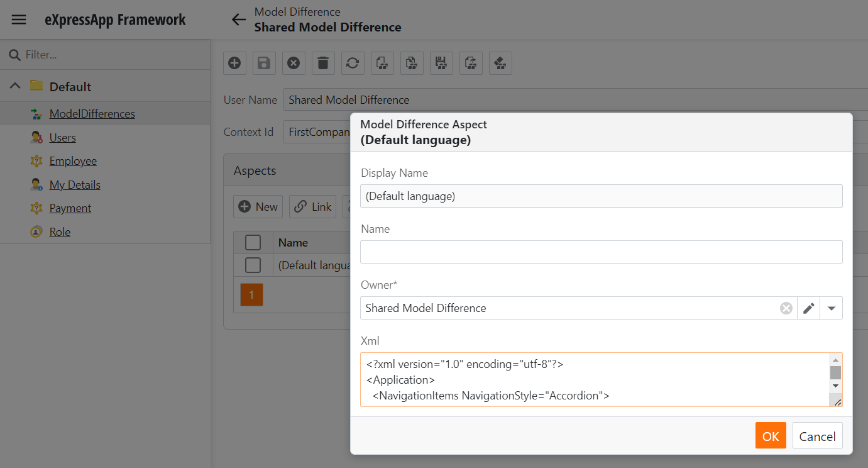Viewport: 868px width, 468px height.
Task: Save changes using the toolbar disk icon
Action: (x=264, y=63)
